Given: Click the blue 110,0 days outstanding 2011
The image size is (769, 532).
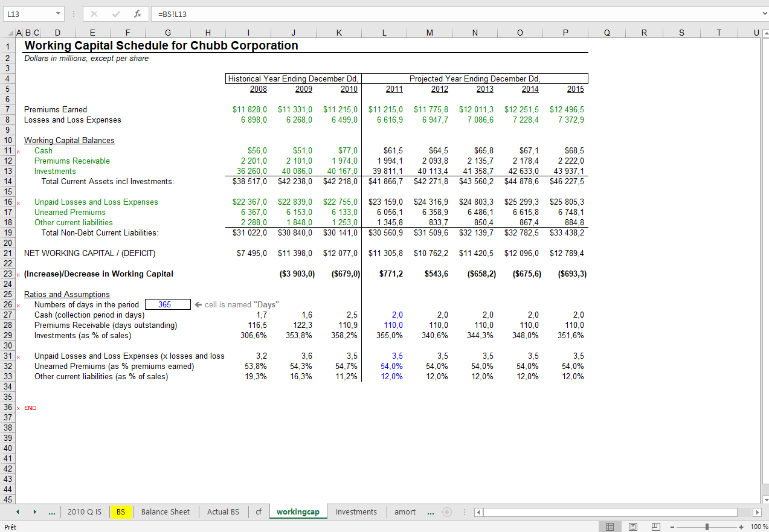Looking at the screenshot, I should [393, 325].
